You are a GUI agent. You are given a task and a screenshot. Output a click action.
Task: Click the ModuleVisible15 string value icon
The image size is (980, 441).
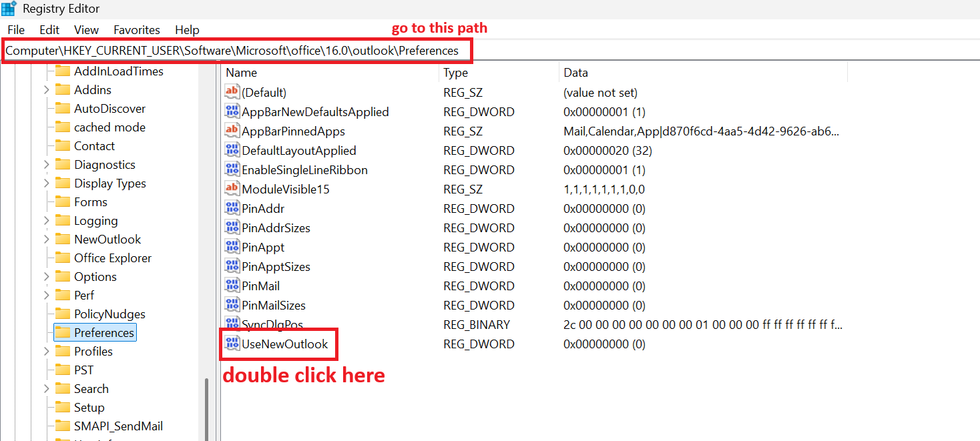pyautogui.click(x=232, y=189)
